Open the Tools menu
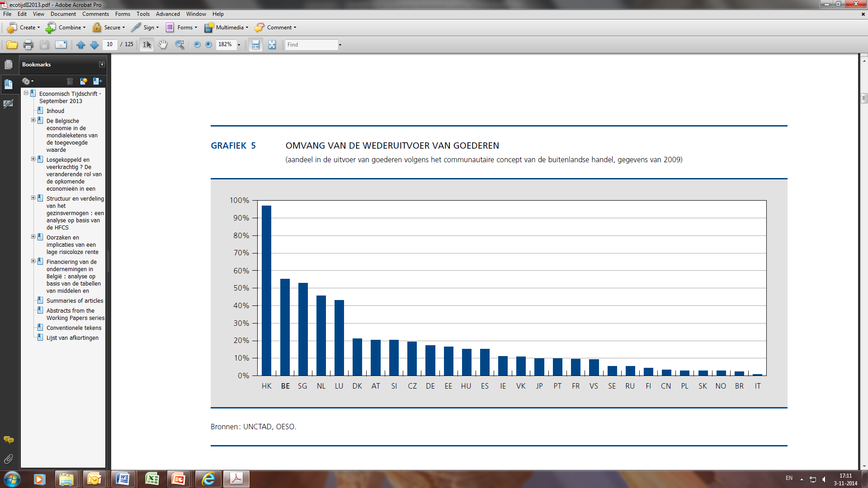Viewport: 868px width, 488px height. click(143, 14)
